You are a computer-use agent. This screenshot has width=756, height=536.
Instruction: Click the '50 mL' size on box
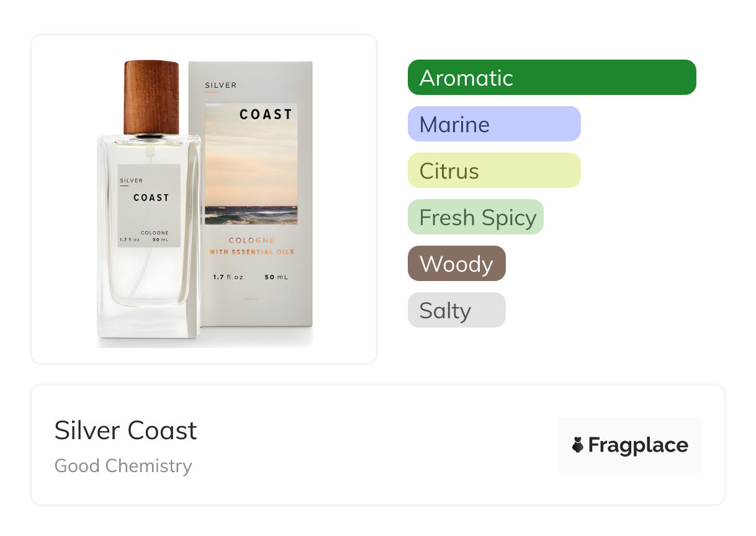click(x=276, y=277)
